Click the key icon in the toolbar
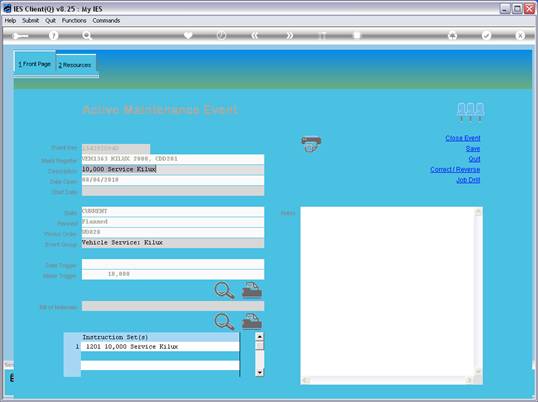 (20, 36)
